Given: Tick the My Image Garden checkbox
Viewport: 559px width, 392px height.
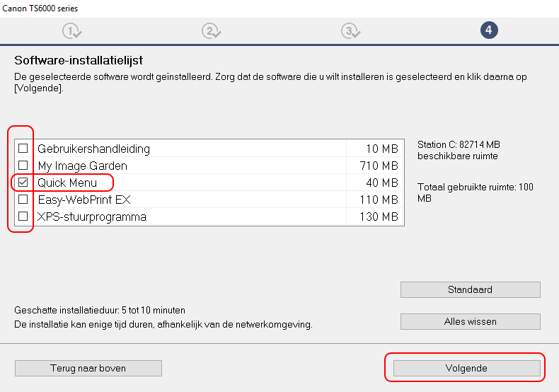Looking at the screenshot, I should [23, 166].
